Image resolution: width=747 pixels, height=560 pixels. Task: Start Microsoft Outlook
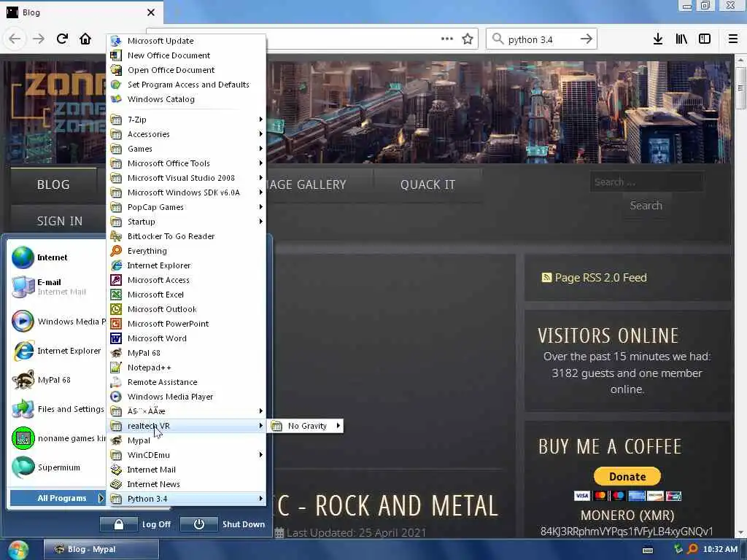[x=187, y=309]
